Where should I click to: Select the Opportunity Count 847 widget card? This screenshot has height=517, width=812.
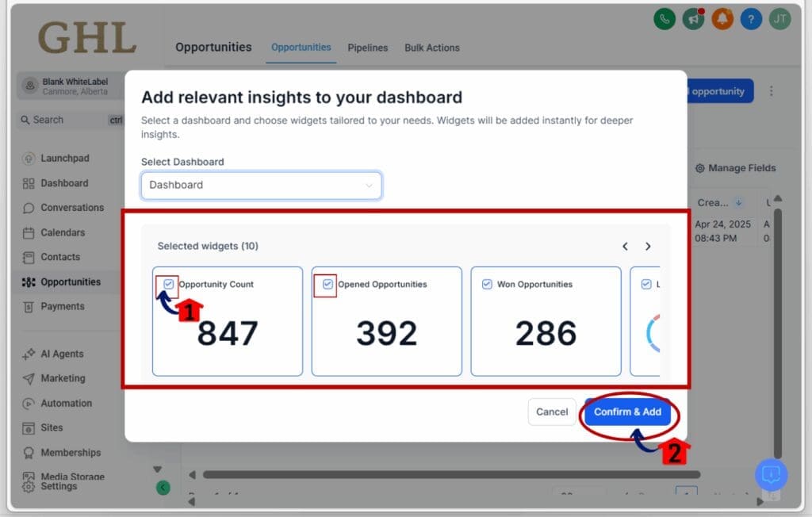[228, 321]
